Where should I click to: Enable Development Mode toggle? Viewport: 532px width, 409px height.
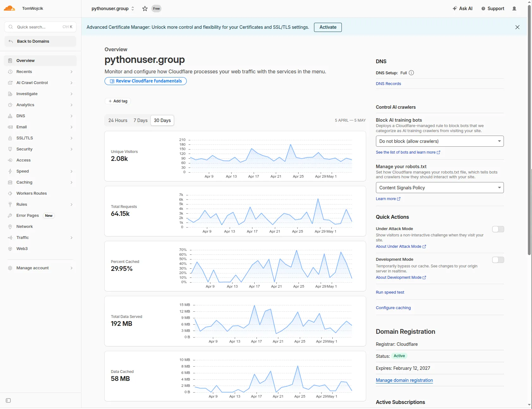click(x=498, y=260)
